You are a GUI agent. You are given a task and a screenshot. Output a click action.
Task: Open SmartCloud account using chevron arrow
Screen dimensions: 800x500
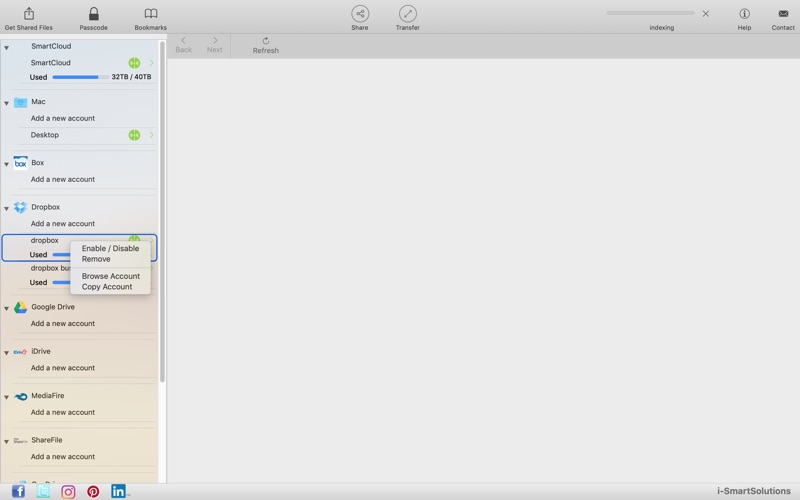point(152,63)
